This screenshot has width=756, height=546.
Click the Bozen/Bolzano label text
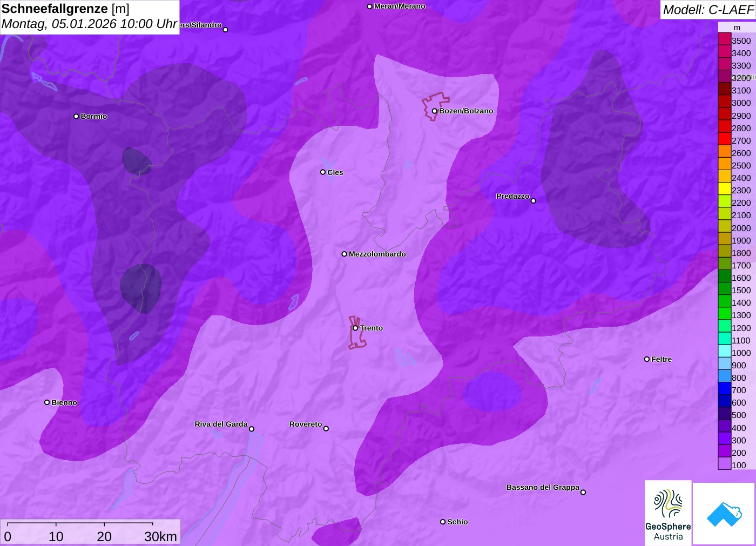[466, 111]
